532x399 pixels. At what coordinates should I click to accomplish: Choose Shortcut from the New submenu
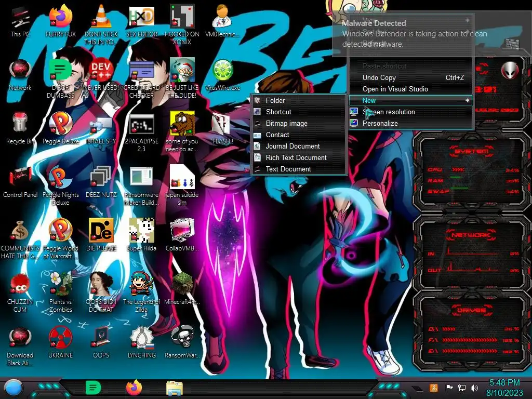coord(299,112)
